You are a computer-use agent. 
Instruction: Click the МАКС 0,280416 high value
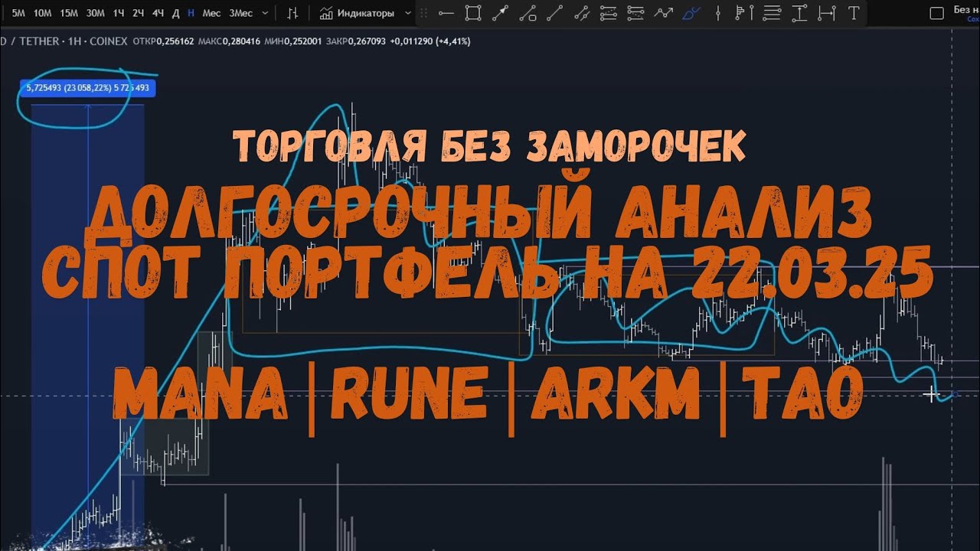pos(228,41)
